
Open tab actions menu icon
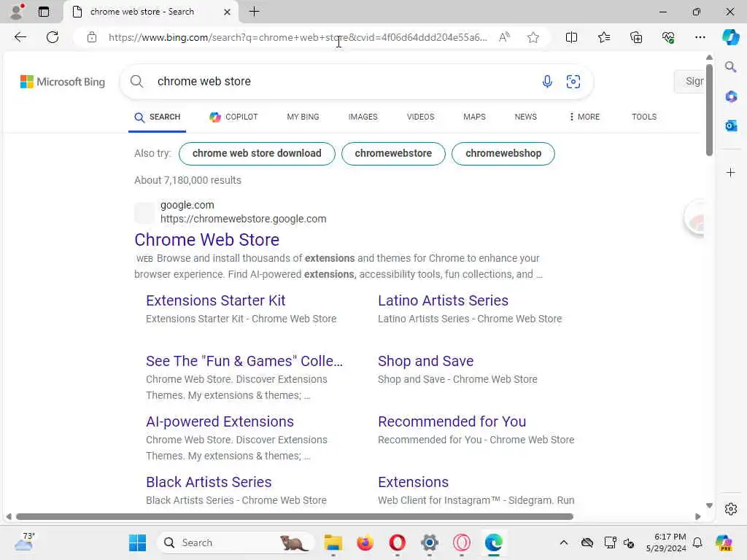pos(44,12)
